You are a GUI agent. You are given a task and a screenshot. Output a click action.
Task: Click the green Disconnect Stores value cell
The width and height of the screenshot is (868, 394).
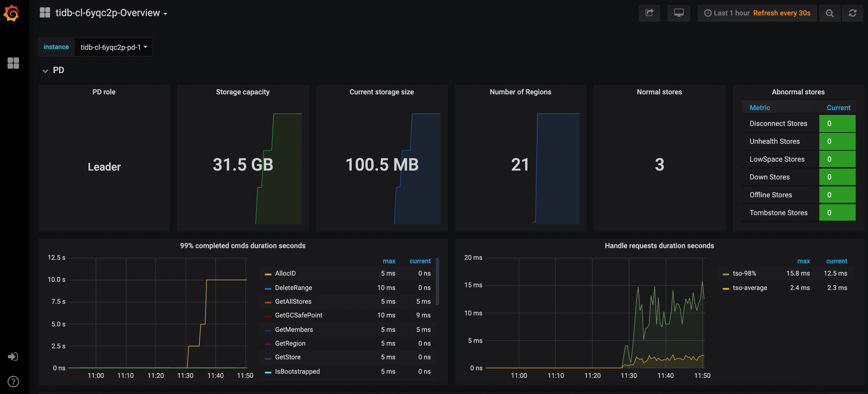[x=837, y=124]
